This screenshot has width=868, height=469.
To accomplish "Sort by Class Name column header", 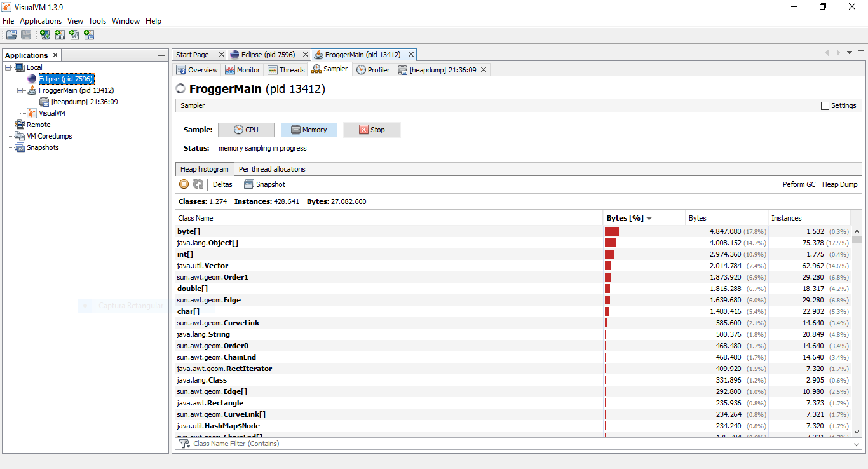I will click(389, 218).
